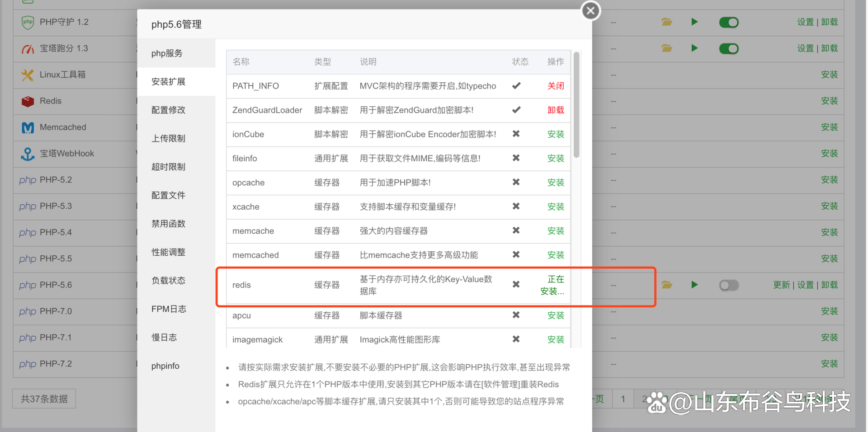Viewport: 868px width, 432px height.
Task: Switch to the 配置修改 tab
Action: coord(176,110)
